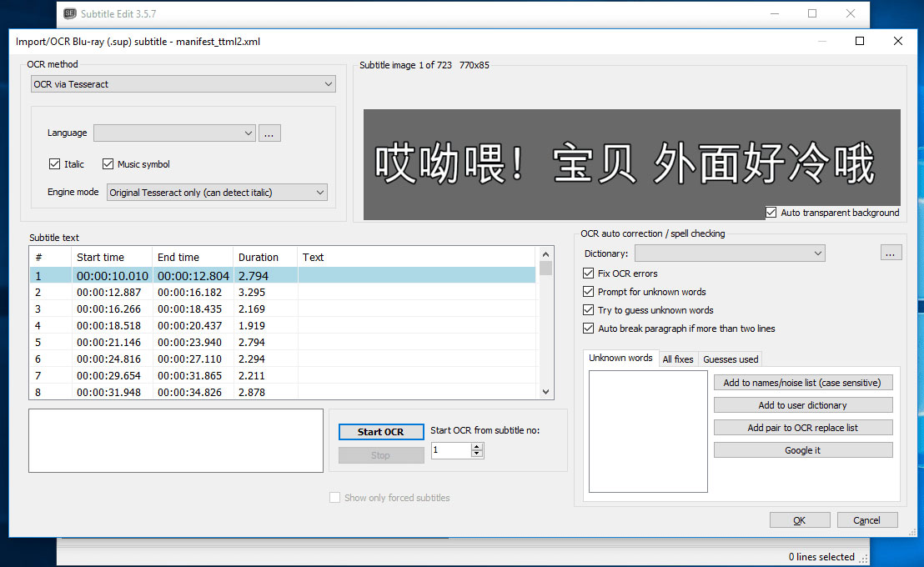This screenshot has width=924, height=567.
Task: Click the Start OCR button
Action: 380,432
